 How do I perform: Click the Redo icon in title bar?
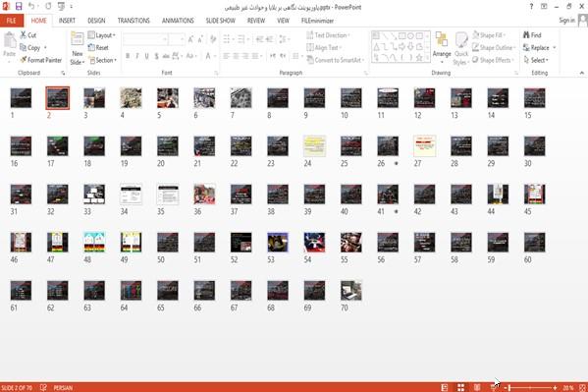pos(48,6)
